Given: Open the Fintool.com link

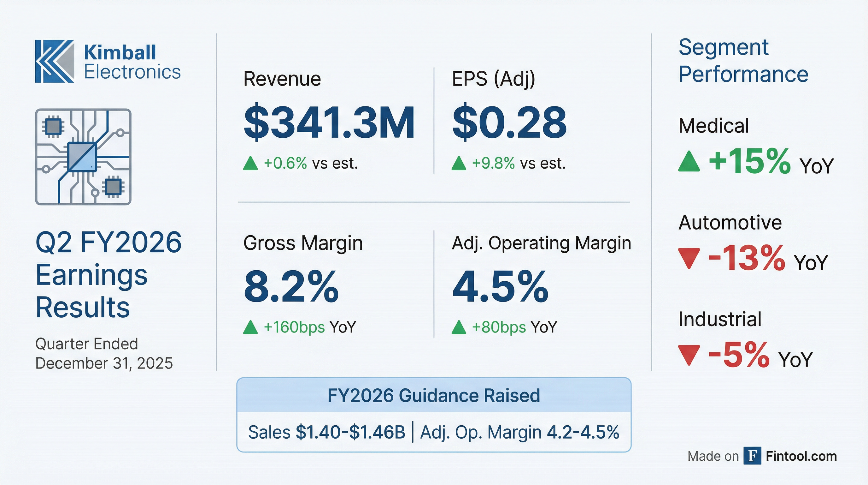Looking at the screenshot, I should tap(801, 456).
